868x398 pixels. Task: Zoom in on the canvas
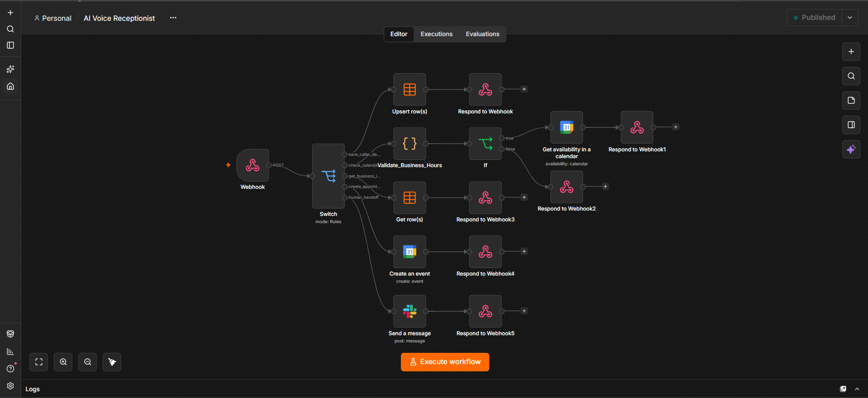point(63,362)
